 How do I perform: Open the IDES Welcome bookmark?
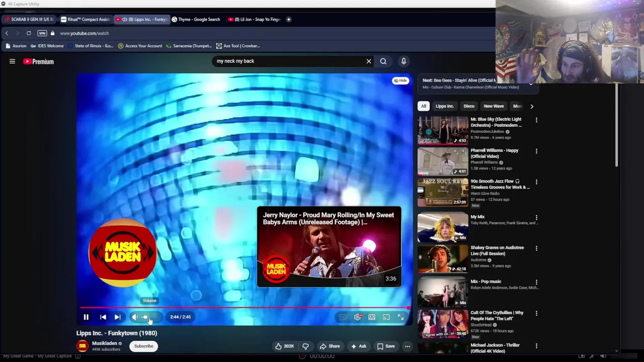click(x=47, y=46)
